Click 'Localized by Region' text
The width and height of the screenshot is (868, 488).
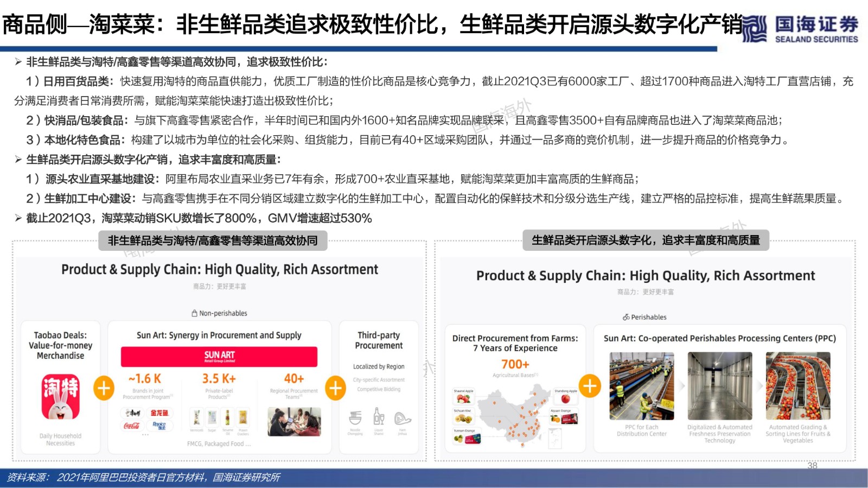click(379, 366)
